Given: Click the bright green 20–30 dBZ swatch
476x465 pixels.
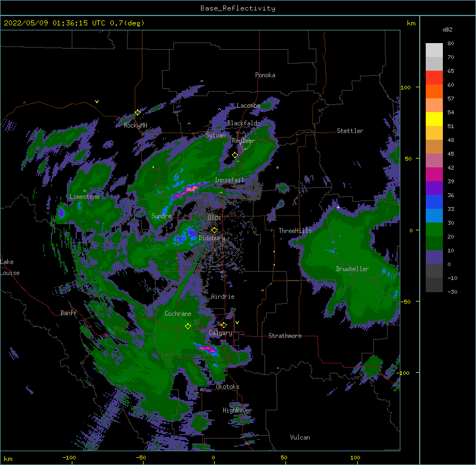Looking at the screenshot, I should click(x=434, y=230).
